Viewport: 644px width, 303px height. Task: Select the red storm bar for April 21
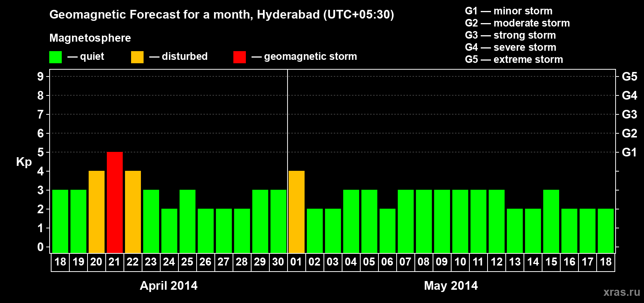point(115,202)
